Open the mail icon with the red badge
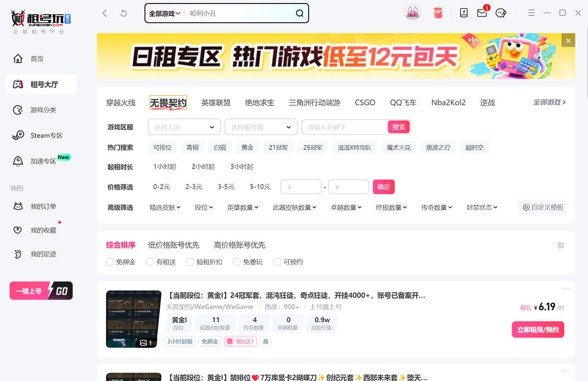This screenshot has width=588, height=381. [482, 13]
